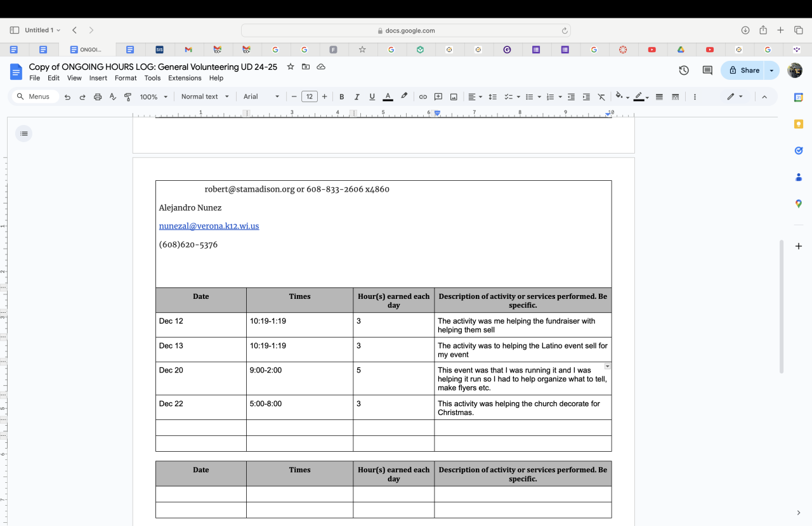Open the more toolbar options menu
The image size is (812, 526).
pyautogui.click(x=695, y=97)
